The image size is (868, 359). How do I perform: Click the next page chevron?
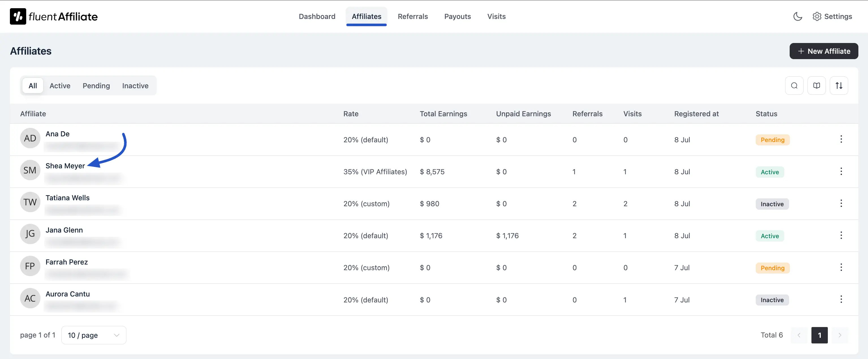840,335
